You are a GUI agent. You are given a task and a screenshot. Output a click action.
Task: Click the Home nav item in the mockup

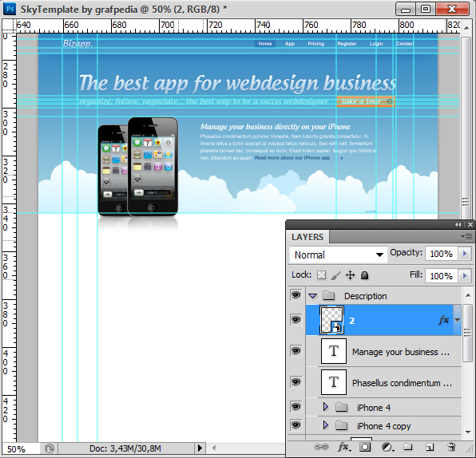[x=265, y=44]
